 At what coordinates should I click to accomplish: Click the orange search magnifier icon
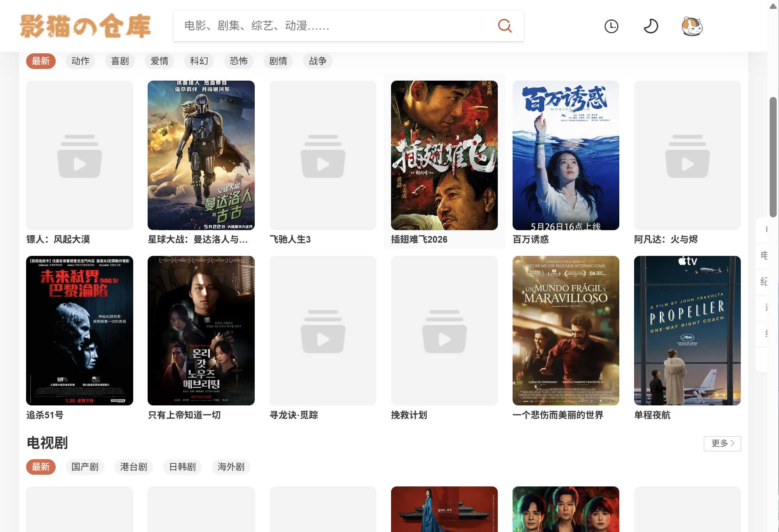point(505,26)
